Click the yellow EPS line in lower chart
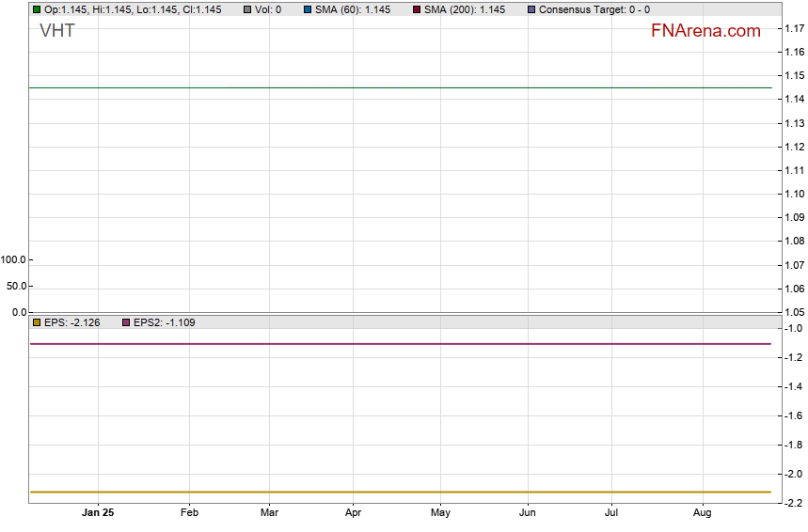This screenshot has width=808, height=532. [400, 492]
